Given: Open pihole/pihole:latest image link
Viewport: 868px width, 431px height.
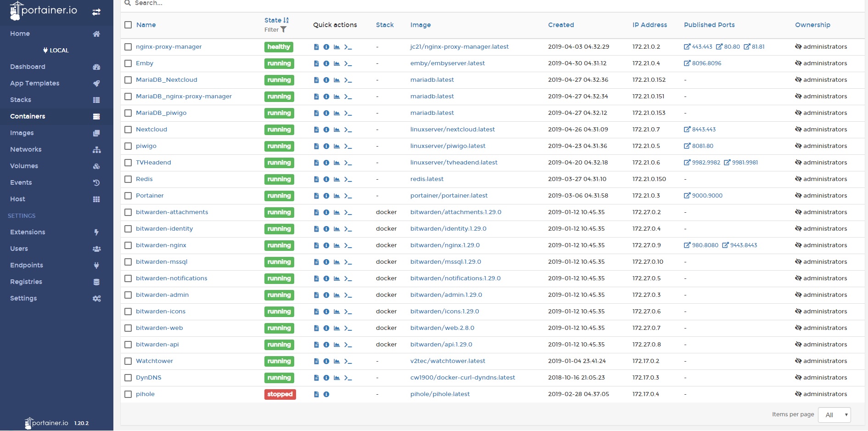Looking at the screenshot, I should pyautogui.click(x=440, y=394).
